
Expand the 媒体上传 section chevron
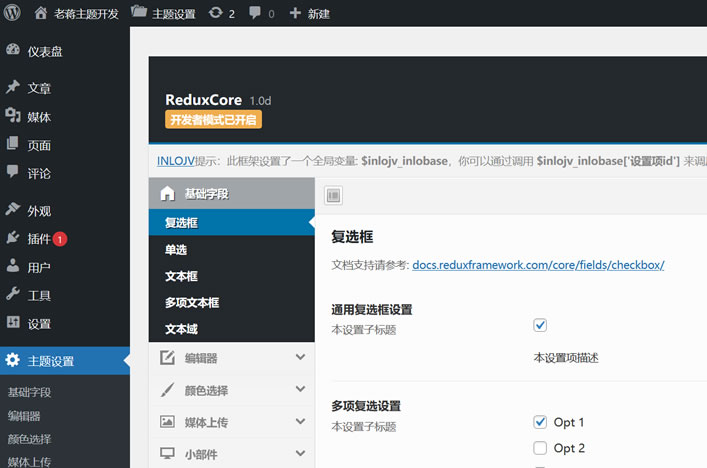pos(300,421)
